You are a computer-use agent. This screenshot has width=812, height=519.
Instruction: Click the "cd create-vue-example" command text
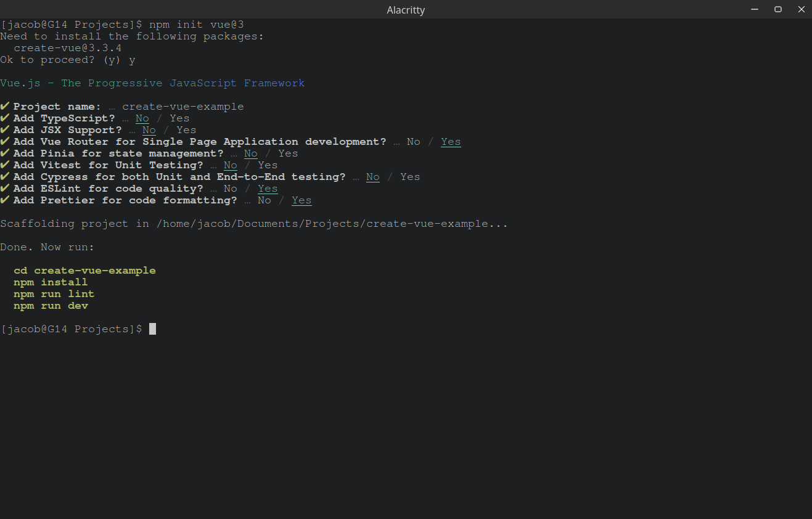(x=84, y=271)
